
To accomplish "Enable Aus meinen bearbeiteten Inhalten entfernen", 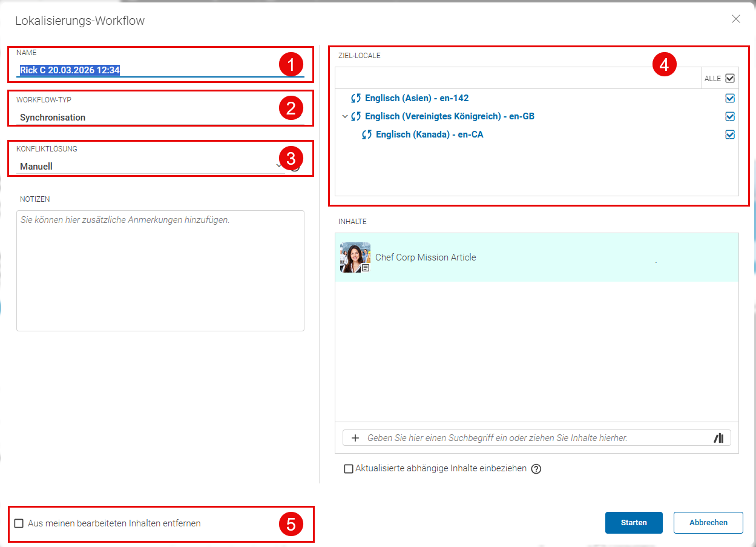I will [19, 523].
